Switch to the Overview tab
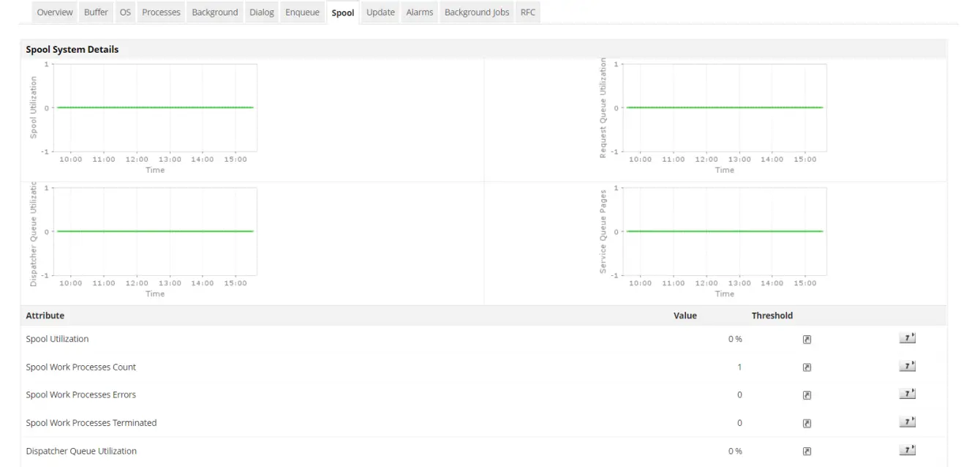Viewport: 980px width, 467px height. [54, 12]
